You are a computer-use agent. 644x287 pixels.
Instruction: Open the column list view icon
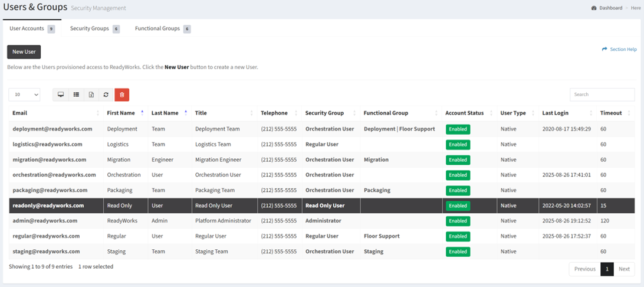pos(76,94)
